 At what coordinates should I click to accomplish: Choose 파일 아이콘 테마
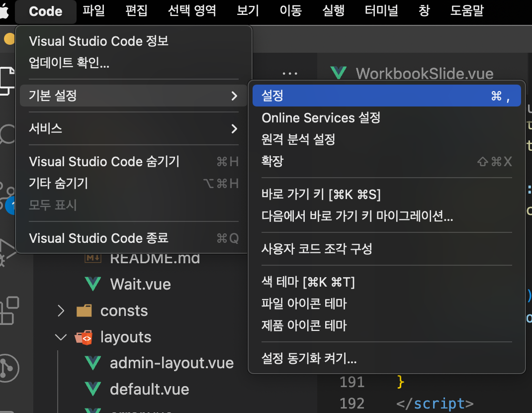click(386, 304)
